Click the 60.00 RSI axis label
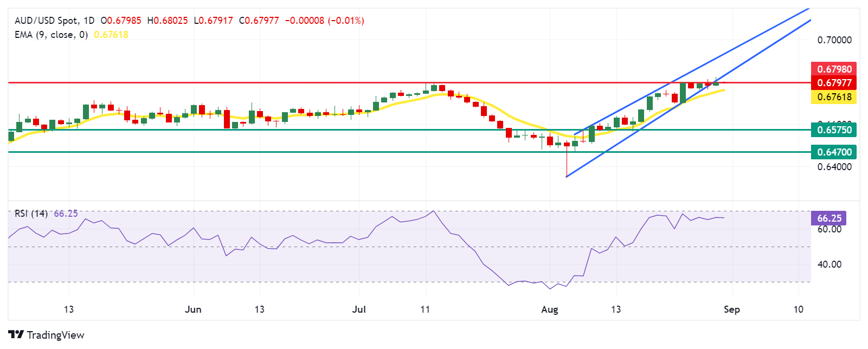Screen dimensions: 868x349 click(829, 229)
